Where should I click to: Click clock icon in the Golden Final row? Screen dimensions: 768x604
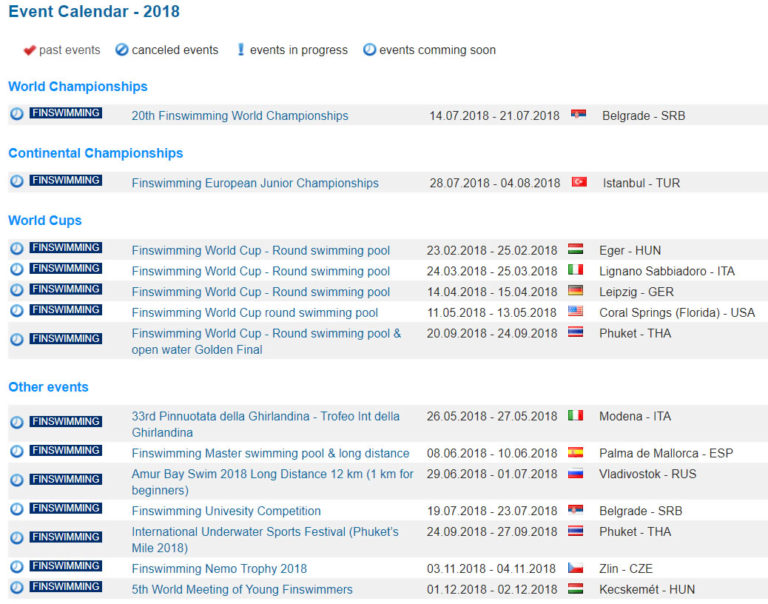[17, 339]
